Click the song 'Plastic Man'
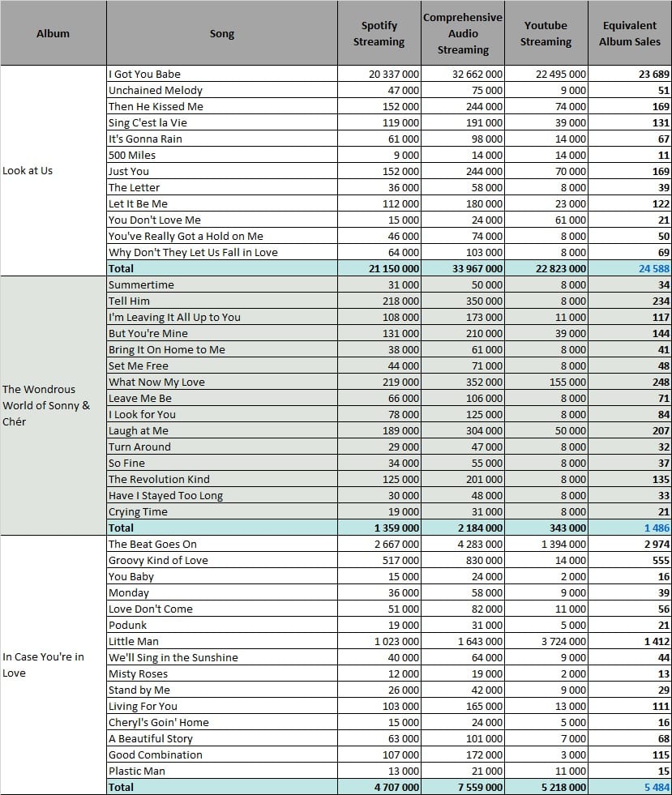This screenshot has height=795, width=672. point(137,771)
